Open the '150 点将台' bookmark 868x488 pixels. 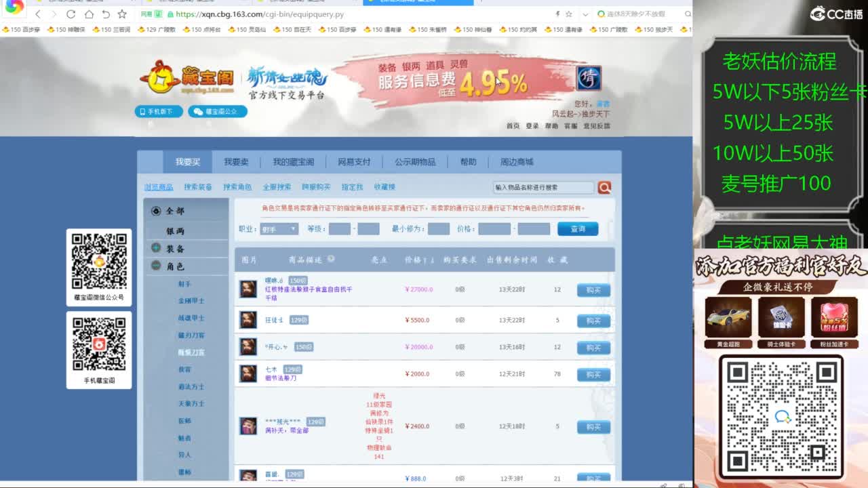point(201,30)
